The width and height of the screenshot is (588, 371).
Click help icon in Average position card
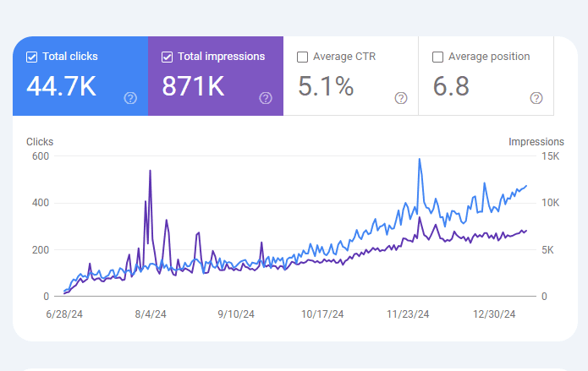pos(536,98)
